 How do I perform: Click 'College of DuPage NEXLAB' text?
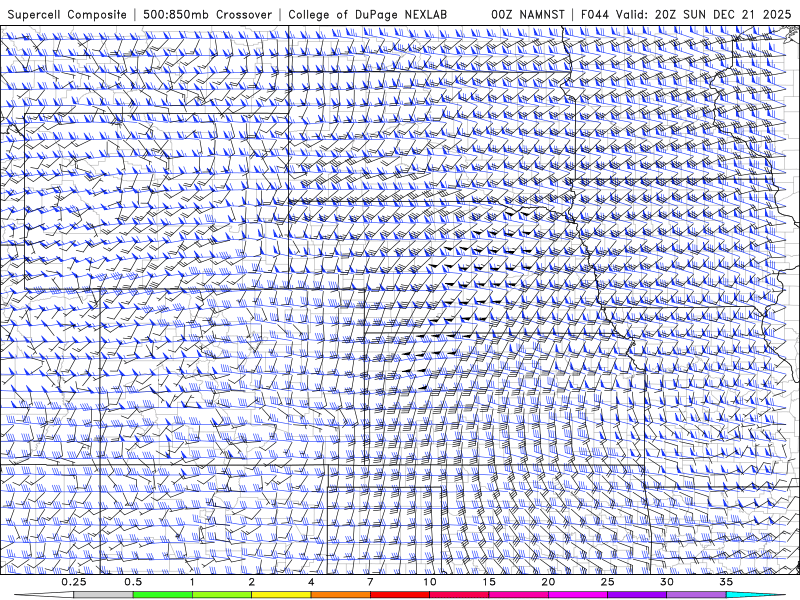[x=367, y=14]
